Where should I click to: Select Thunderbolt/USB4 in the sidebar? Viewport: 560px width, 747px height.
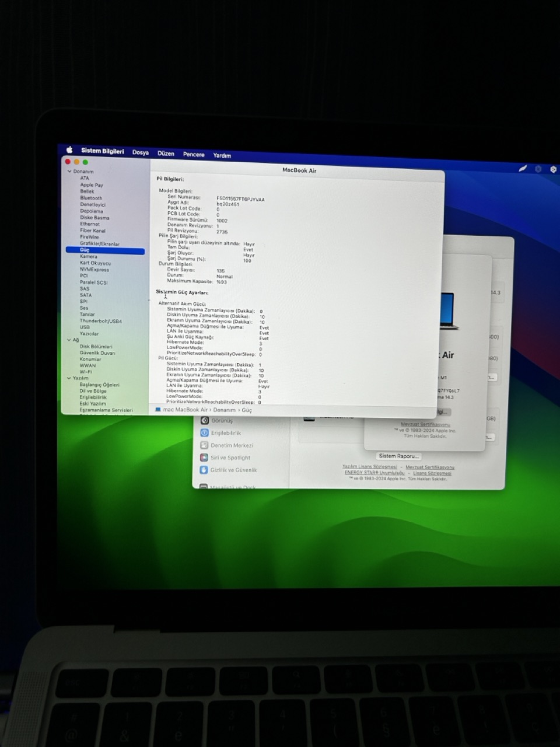click(101, 321)
